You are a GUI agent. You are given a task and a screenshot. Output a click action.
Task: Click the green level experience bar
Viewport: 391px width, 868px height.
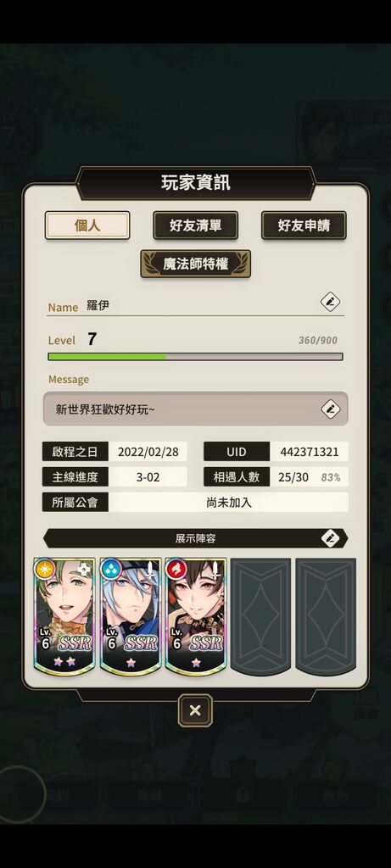point(195,357)
